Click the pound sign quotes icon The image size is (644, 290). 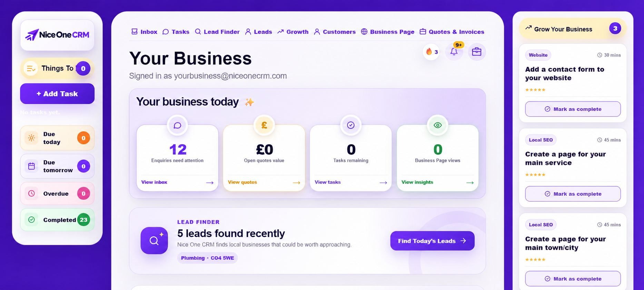click(x=264, y=125)
